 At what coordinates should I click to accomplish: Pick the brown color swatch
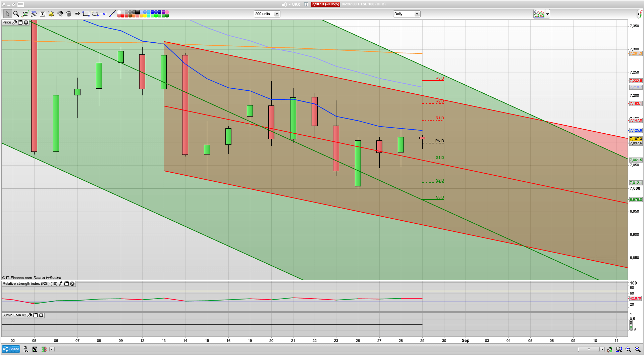tap(130, 16)
